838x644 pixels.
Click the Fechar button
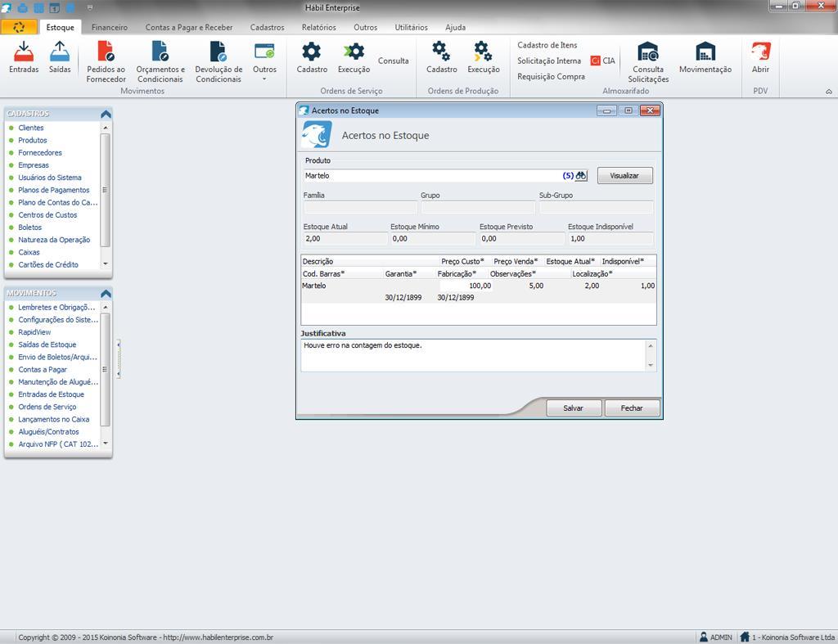click(x=632, y=408)
